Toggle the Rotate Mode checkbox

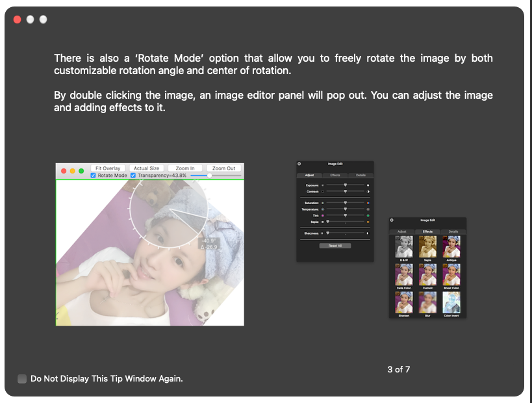point(94,175)
